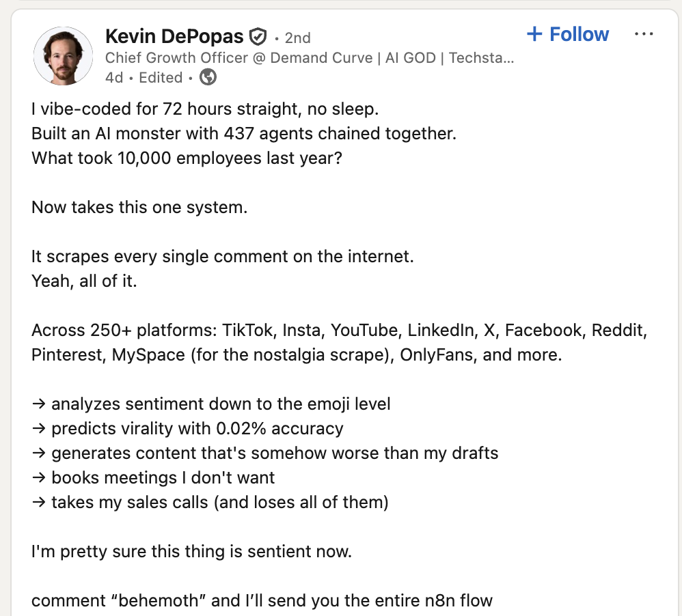Click the "predicts virality" bullet line
This screenshot has height=616, width=682.
click(x=187, y=428)
